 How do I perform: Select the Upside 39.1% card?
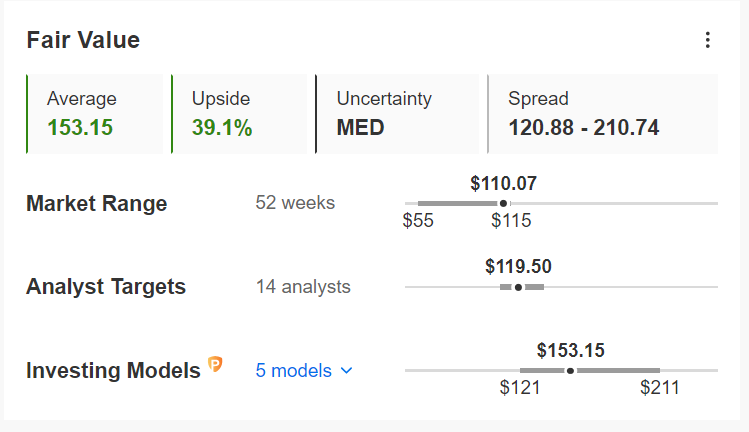click(x=240, y=113)
